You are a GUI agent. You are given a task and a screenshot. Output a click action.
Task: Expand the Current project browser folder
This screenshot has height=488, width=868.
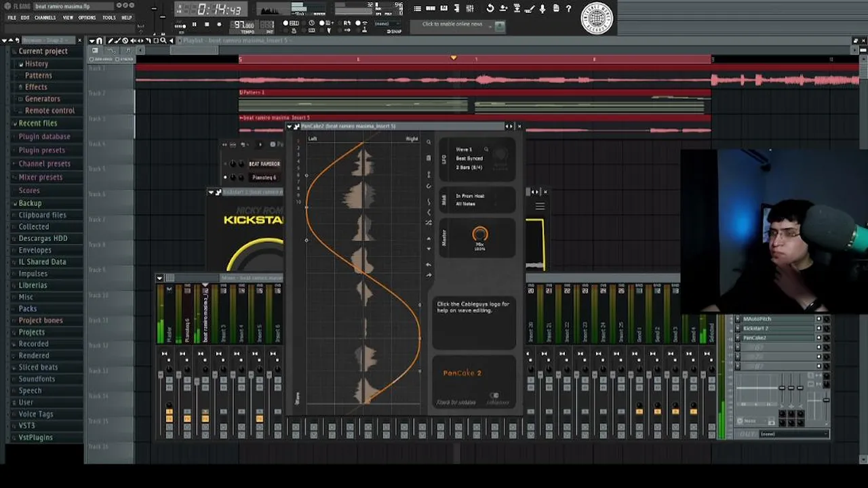click(43, 51)
